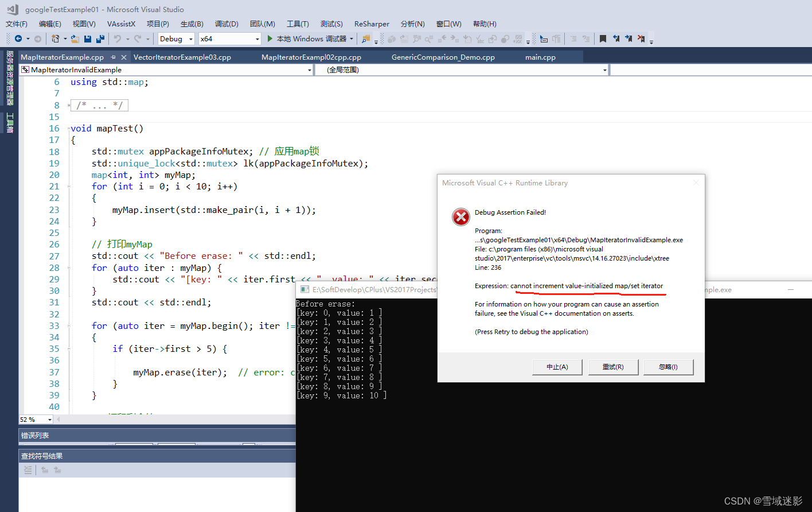812x512 pixels.
Task: Open the VAssistX menu
Action: pyautogui.click(x=122, y=24)
